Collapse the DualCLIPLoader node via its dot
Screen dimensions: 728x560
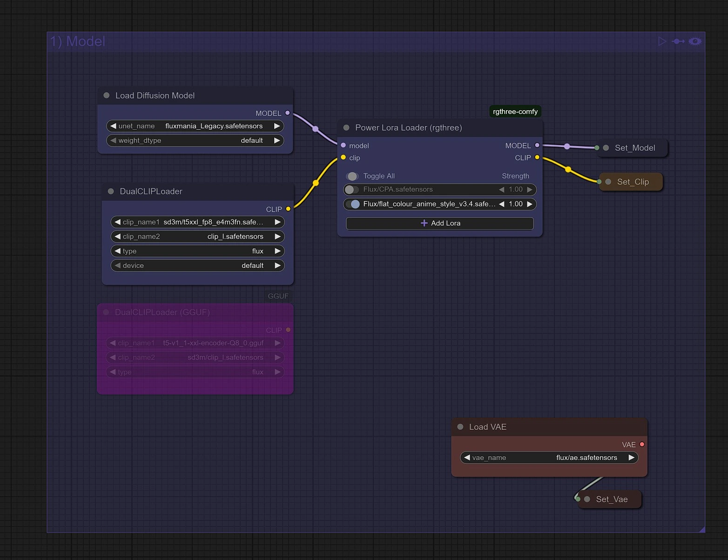[x=111, y=191]
